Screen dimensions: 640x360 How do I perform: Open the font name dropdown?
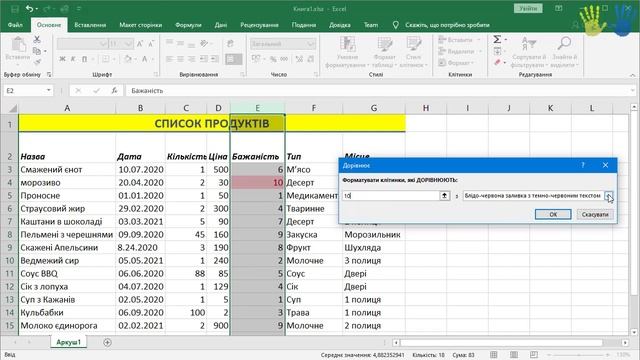point(103,44)
